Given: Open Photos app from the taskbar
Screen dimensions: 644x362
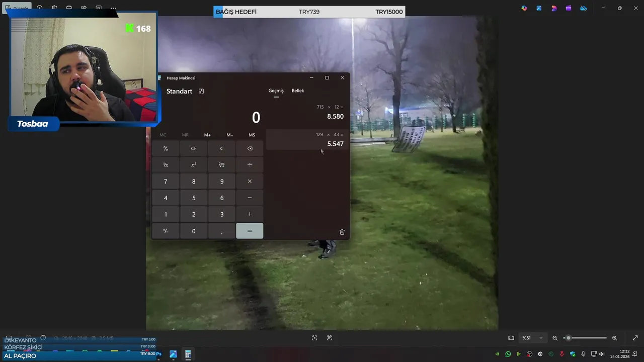Looking at the screenshot, I should pyautogui.click(x=173, y=354).
